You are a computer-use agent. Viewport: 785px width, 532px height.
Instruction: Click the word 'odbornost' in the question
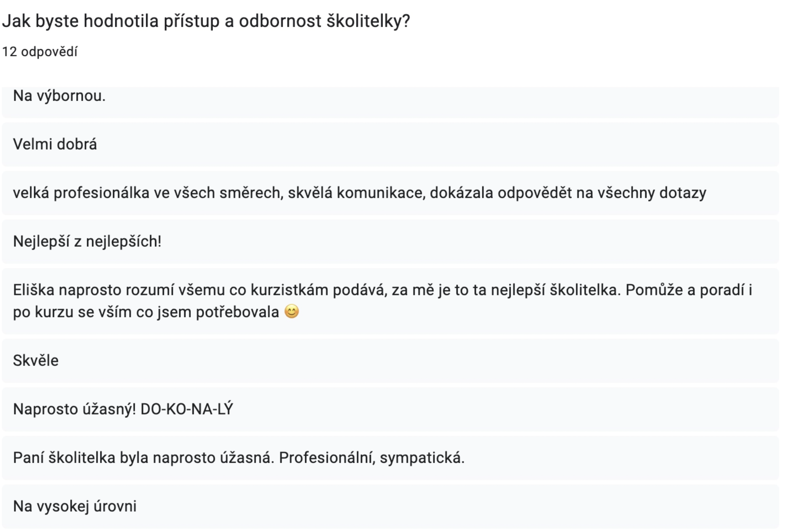click(280, 21)
